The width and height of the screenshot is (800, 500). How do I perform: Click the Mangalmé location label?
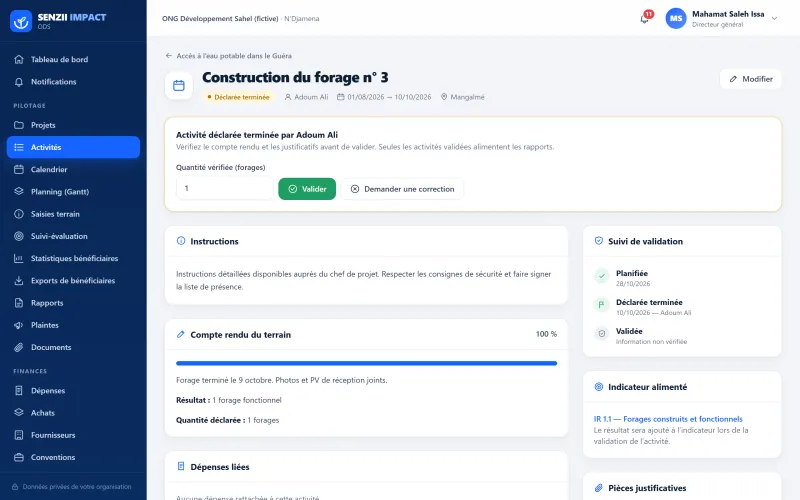(463, 97)
